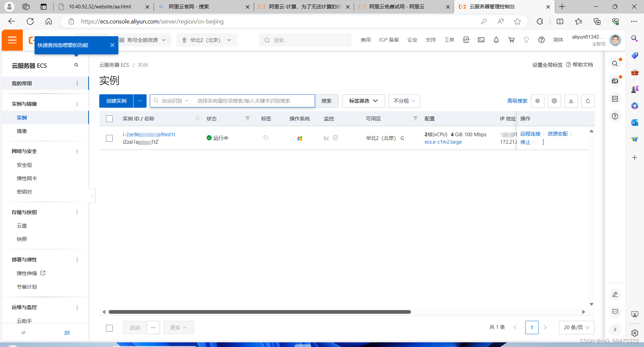Open 远程连接 for the running instance
The height and width of the screenshot is (347, 644).
point(530,134)
